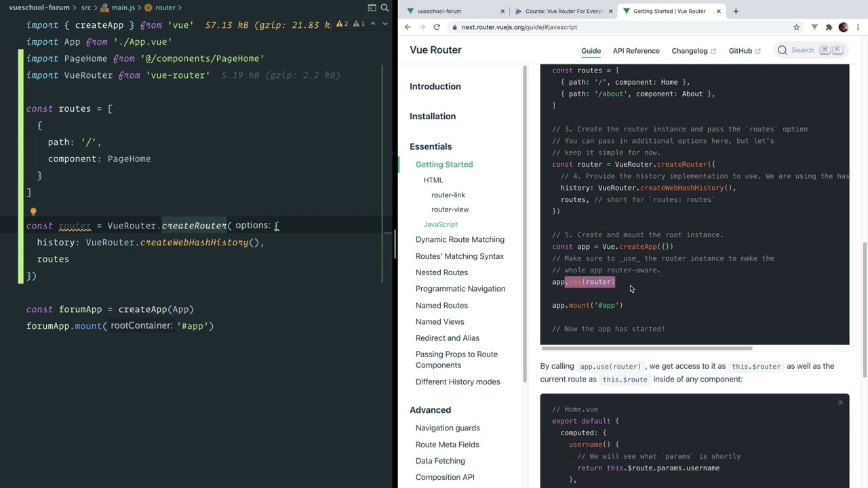Screen dimensions: 868x488
Task: Click the weak warnings indicator showing 1
Action: pyautogui.click(x=359, y=24)
